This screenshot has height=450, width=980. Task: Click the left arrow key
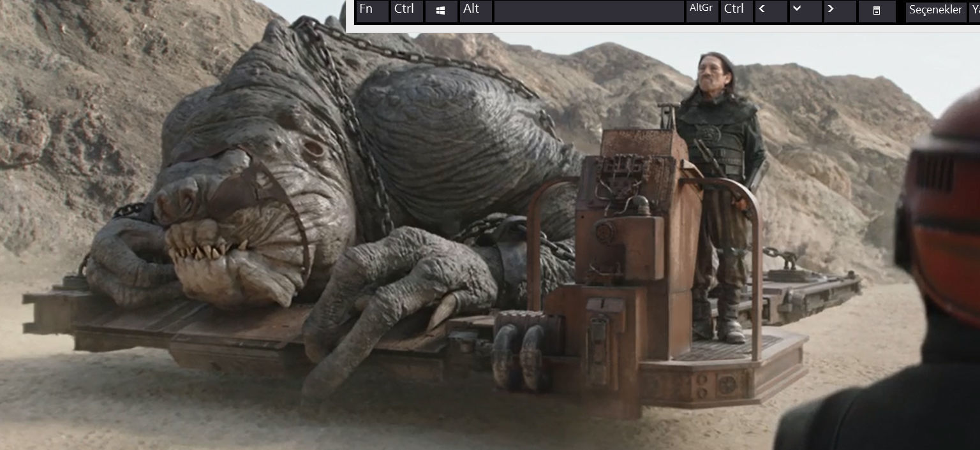[771, 11]
